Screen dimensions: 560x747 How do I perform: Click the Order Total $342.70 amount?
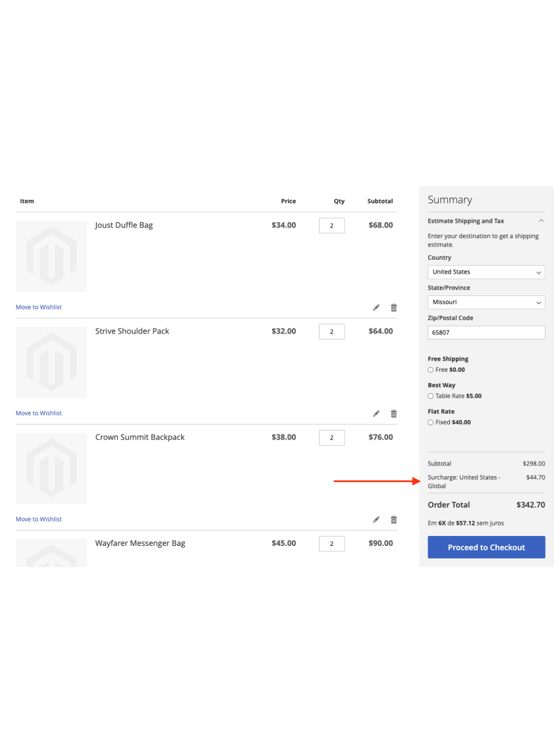coord(530,505)
